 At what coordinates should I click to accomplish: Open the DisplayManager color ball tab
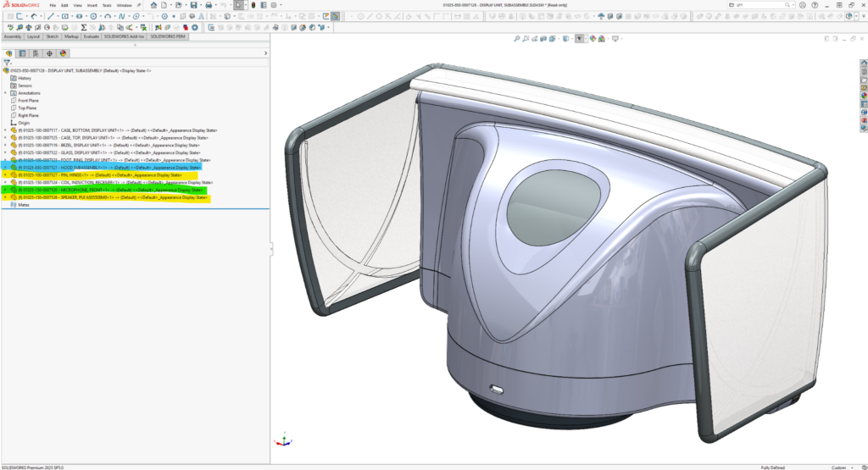[63, 53]
